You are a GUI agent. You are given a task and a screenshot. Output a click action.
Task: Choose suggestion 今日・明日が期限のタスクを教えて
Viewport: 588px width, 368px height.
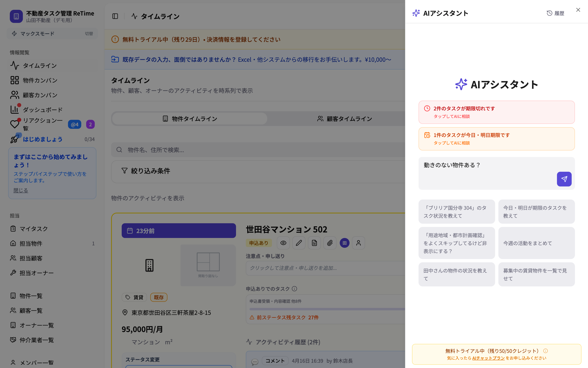[x=537, y=212]
